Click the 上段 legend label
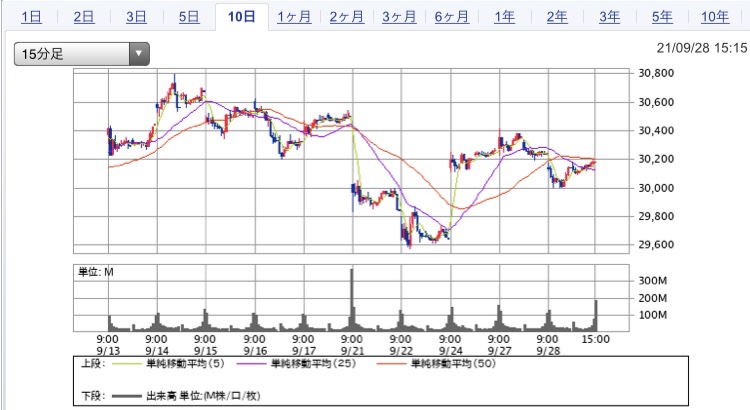 tap(92, 364)
